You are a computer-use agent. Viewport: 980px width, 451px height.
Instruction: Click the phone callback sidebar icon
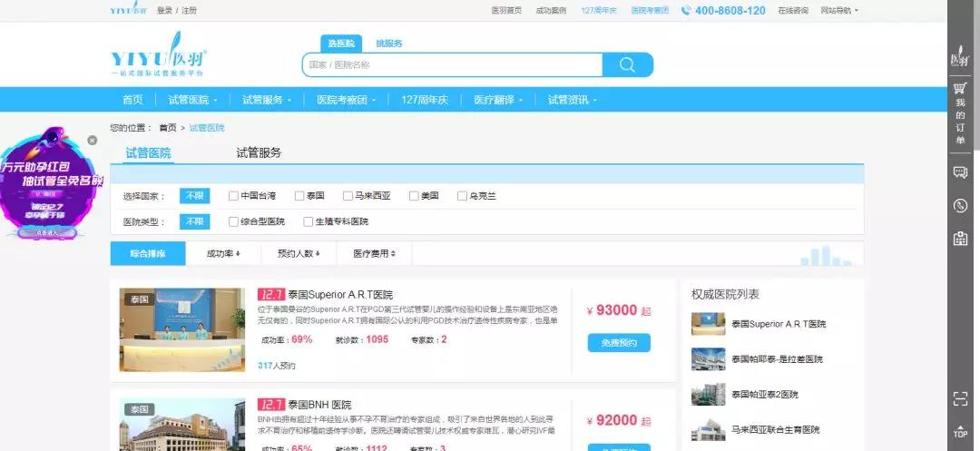[960, 205]
